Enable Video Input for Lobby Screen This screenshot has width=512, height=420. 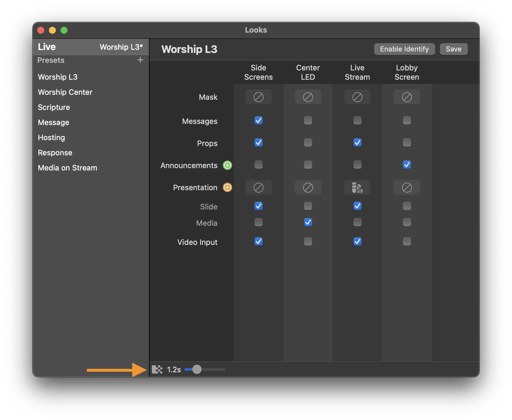coord(407,241)
